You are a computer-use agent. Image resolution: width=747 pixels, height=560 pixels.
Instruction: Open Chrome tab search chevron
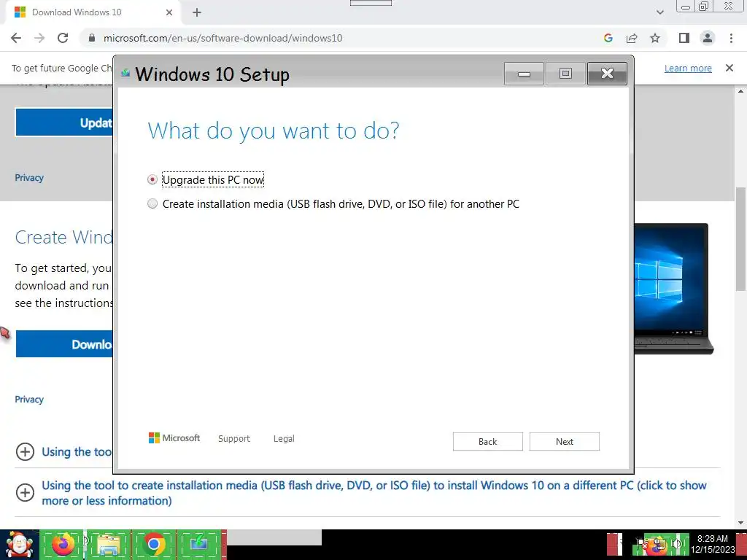659,12
